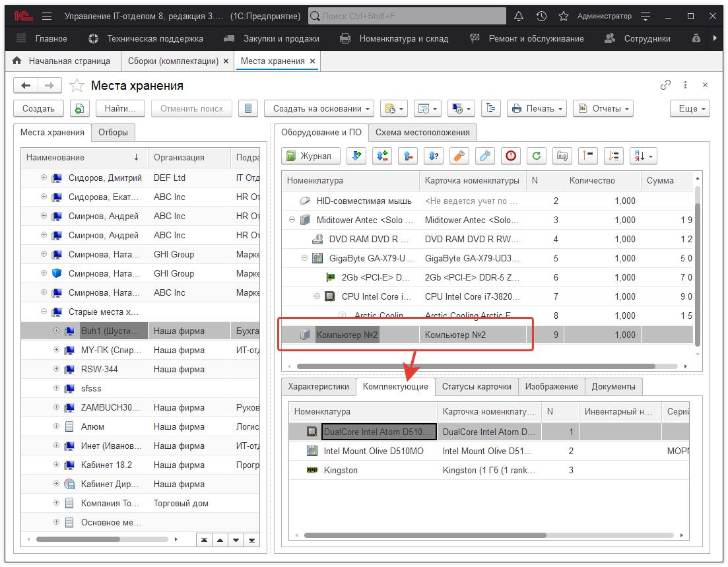Open the Статусы карточки tab
Viewport: 728px width, 567px height.
click(476, 387)
